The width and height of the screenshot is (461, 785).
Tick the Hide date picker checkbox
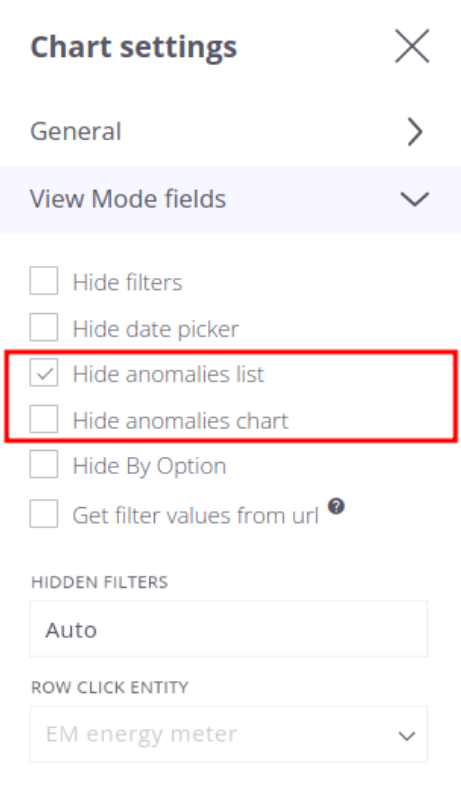tap(44, 327)
